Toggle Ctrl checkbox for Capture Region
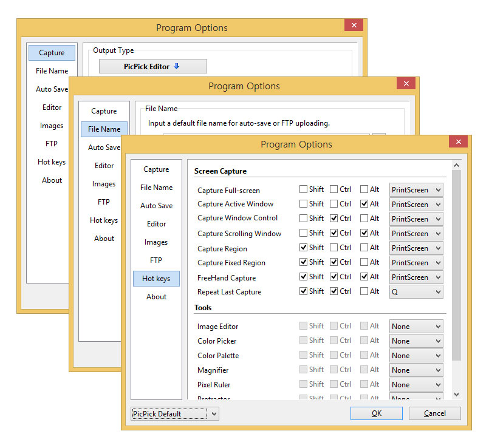Viewport: 489px width, 448px height. 334,248
